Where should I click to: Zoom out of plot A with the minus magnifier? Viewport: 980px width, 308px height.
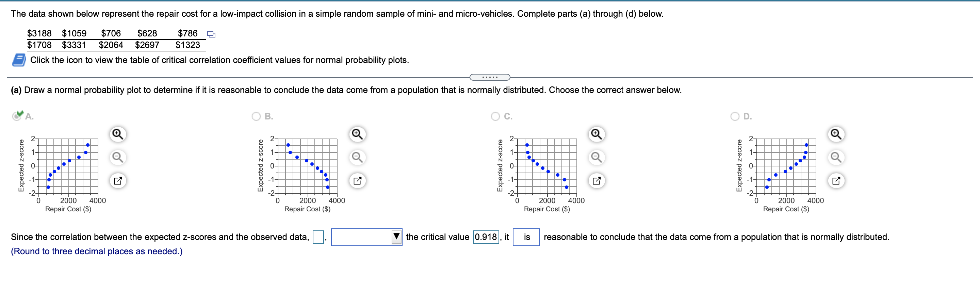point(118,157)
